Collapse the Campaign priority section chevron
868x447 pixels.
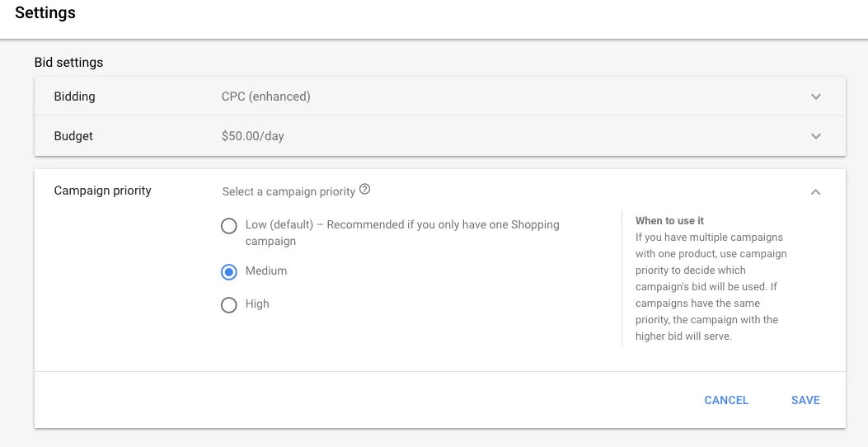click(815, 191)
